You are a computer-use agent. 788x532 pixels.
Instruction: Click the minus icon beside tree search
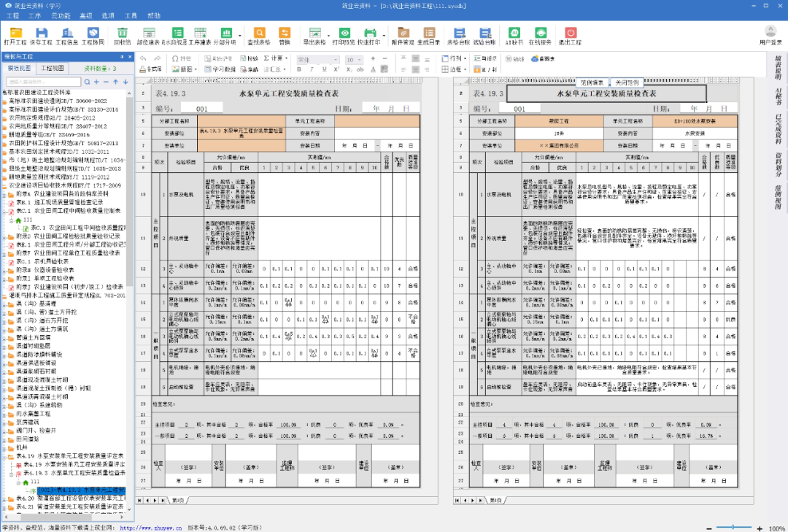(106, 82)
